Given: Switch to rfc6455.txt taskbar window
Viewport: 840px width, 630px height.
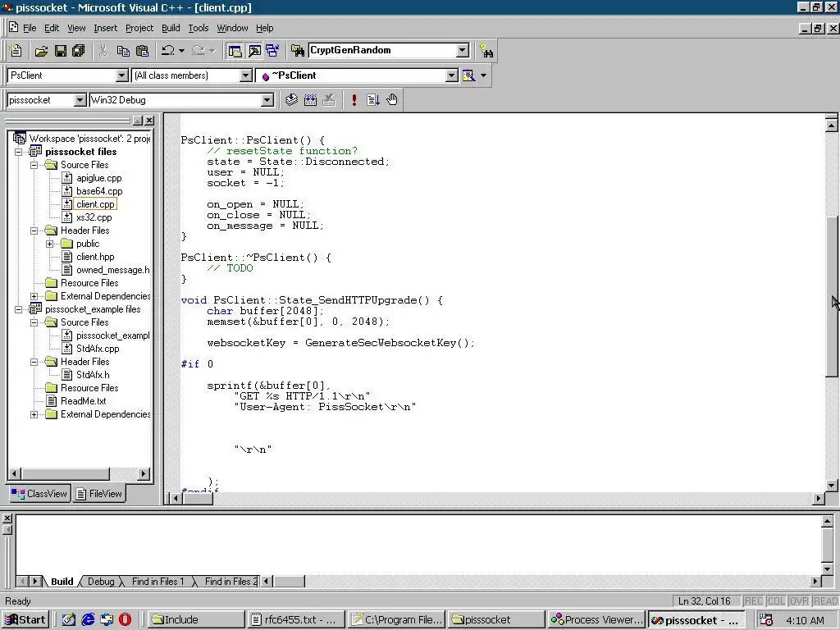Looking at the screenshot, I should click(295, 620).
